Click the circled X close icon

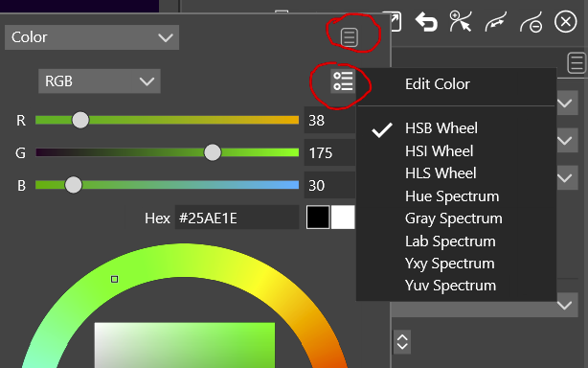[x=566, y=22]
